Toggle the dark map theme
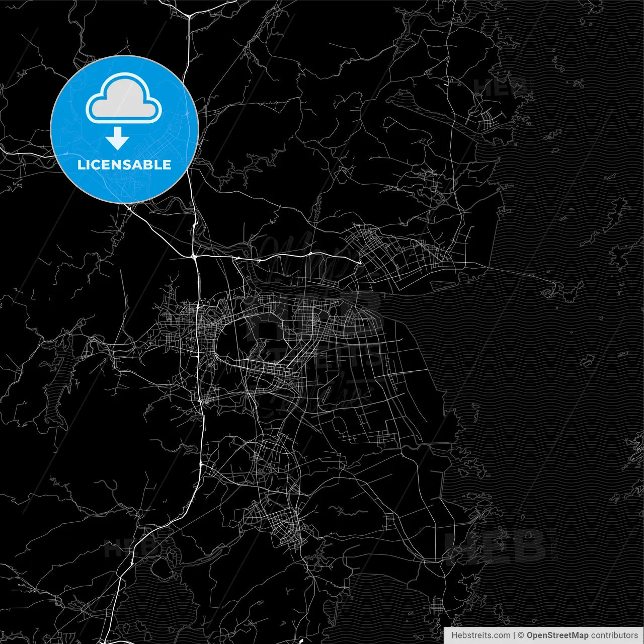The image size is (644, 644). (322, 322)
